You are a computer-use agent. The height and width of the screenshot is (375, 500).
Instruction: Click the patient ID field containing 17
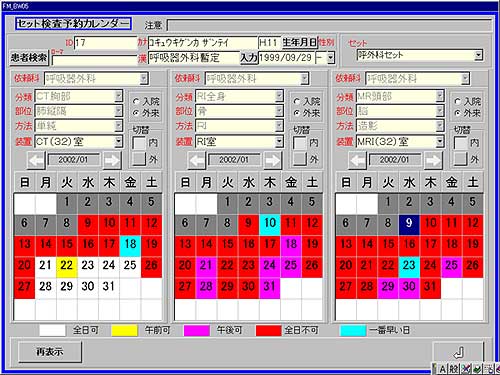105,43
